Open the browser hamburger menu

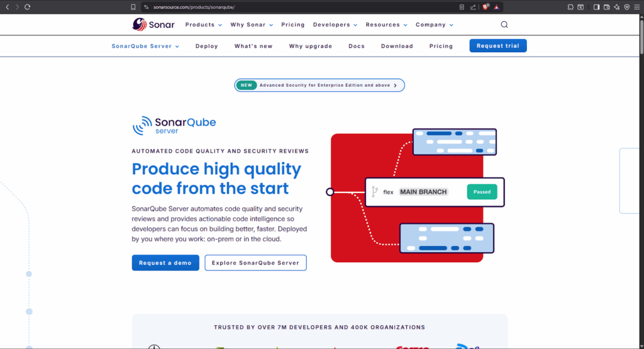click(x=636, y=7)
